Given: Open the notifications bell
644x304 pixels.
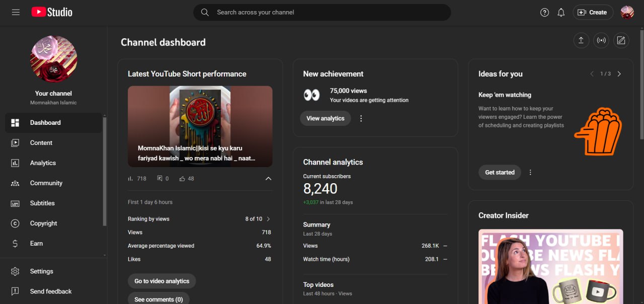Looking at the screenshot, I should coord(561,13).
